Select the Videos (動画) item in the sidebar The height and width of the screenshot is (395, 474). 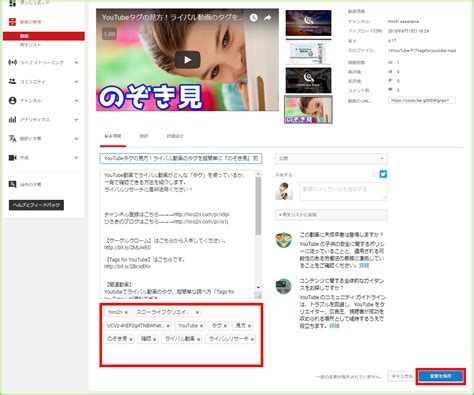tap(44, 36)
